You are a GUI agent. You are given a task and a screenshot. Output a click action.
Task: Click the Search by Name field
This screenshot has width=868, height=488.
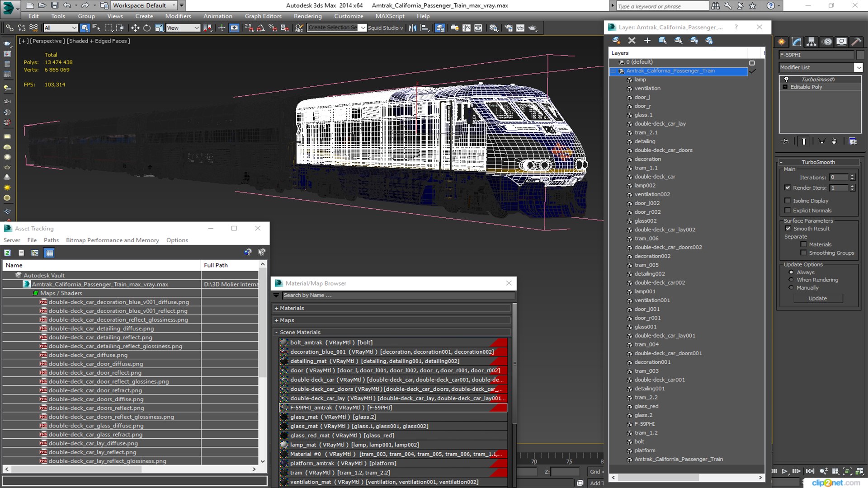pyautogui.click(x=398, y=296)
